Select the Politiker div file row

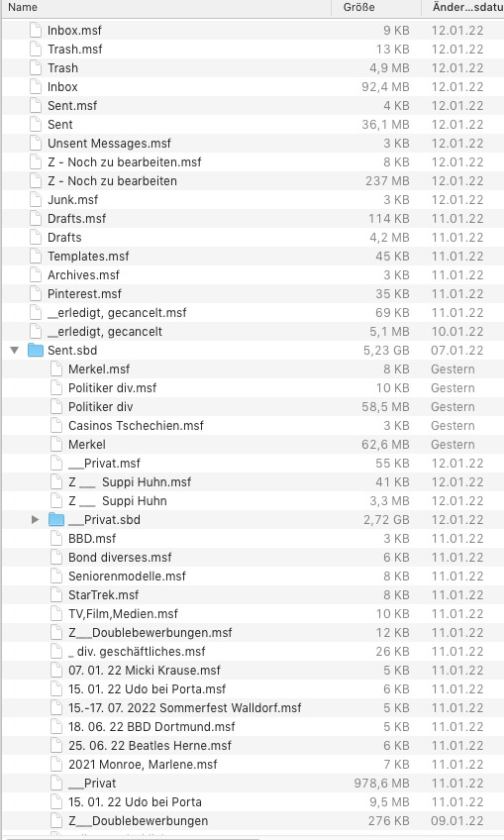tap(252, 406)
